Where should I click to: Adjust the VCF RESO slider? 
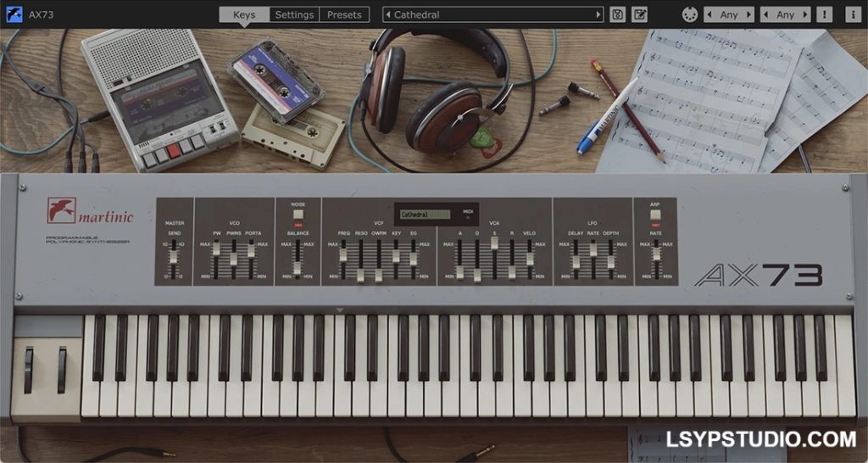click(361, 275)
